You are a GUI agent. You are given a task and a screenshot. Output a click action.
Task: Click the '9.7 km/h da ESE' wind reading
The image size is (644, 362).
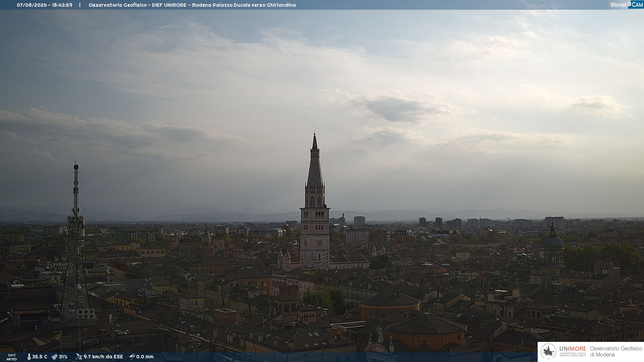pos(103,357)
